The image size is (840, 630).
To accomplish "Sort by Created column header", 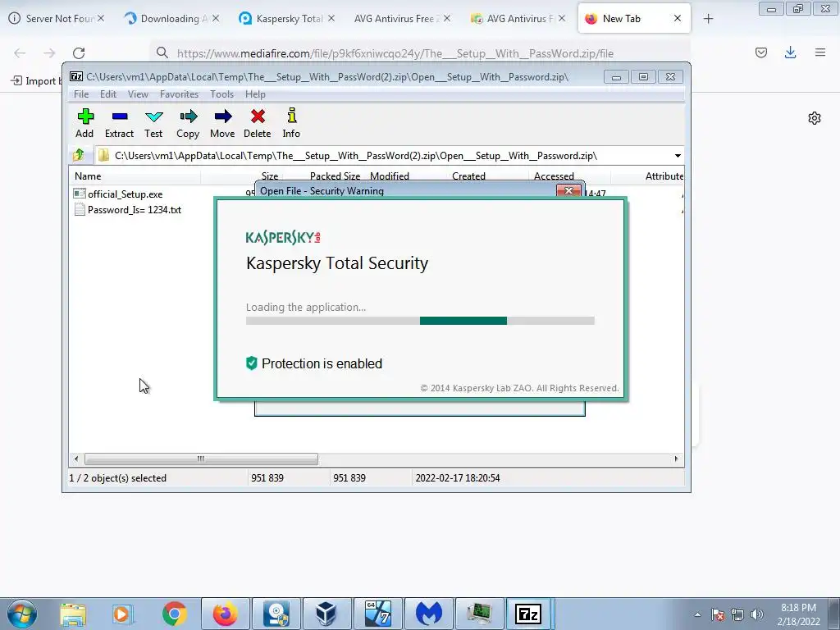I will 468,176.
